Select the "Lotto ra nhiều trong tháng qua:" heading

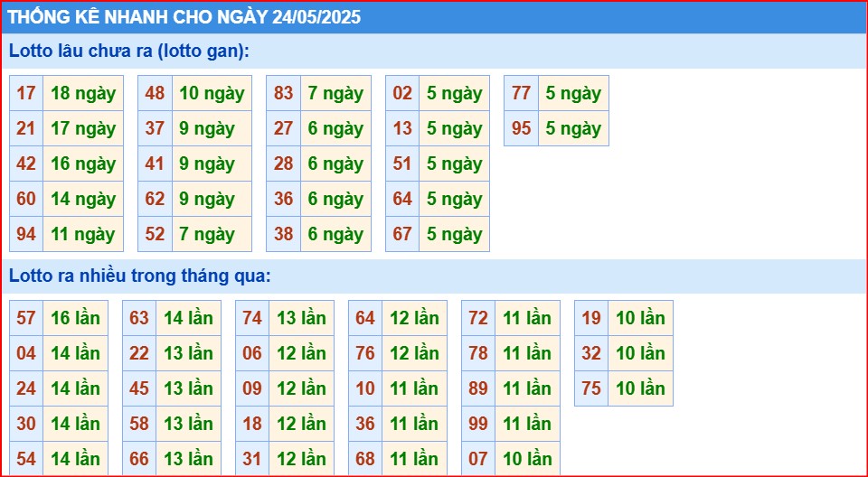click(140, 276)
